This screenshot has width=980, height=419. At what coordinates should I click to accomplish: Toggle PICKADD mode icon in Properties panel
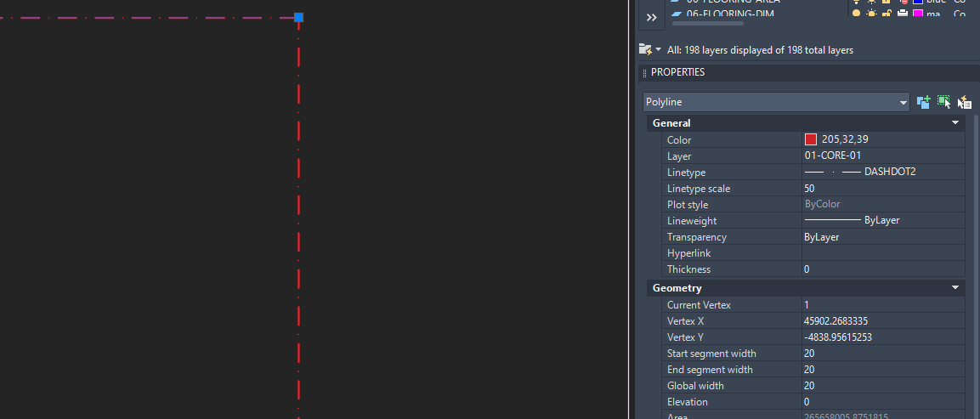click(x=923, y=102)
